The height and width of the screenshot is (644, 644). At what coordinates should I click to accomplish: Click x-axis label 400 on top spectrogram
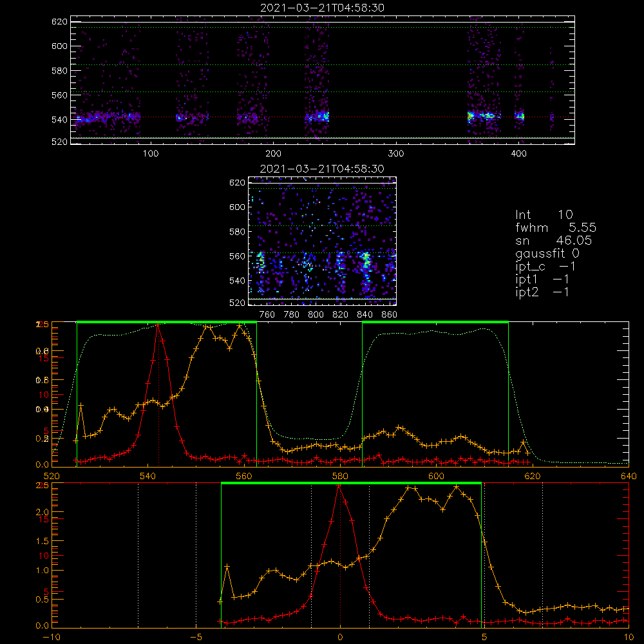518,154
